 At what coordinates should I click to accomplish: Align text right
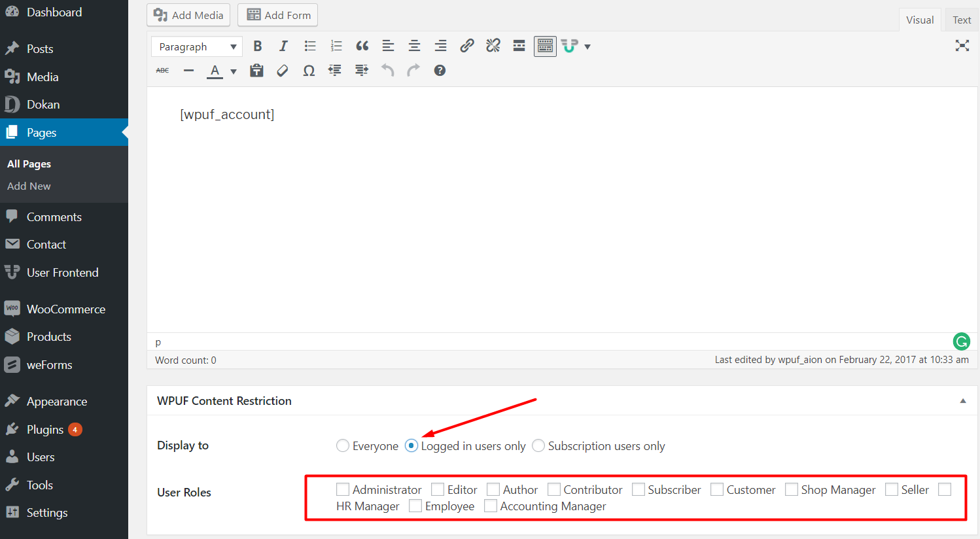(x=440, y=46)
